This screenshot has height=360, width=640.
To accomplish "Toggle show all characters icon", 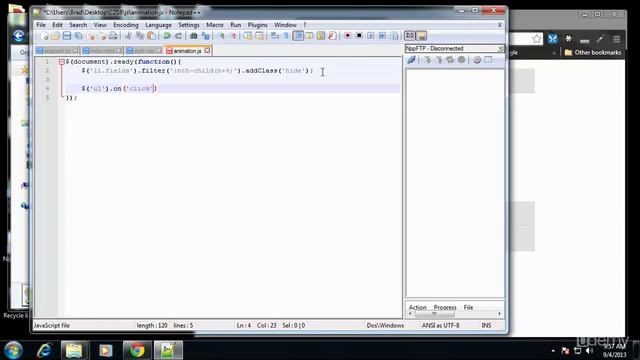I will click(286, 36).
